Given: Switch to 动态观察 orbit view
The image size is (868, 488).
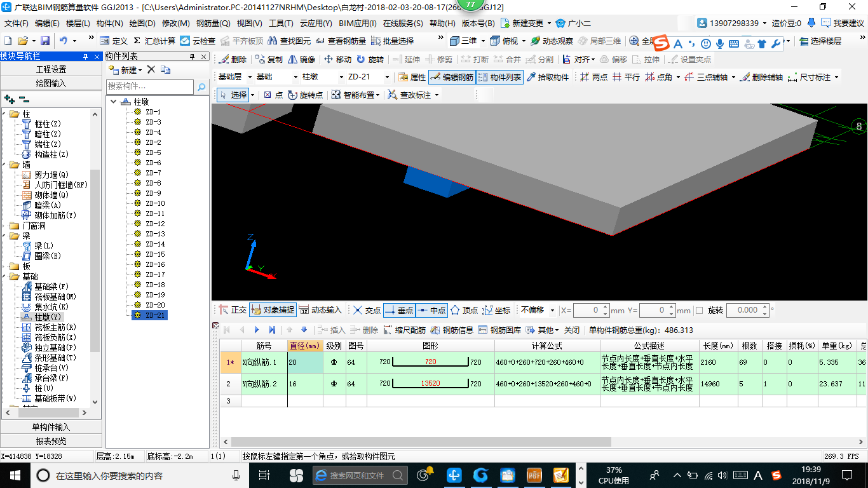Looking at the screenshot, I should pos(552,41).
